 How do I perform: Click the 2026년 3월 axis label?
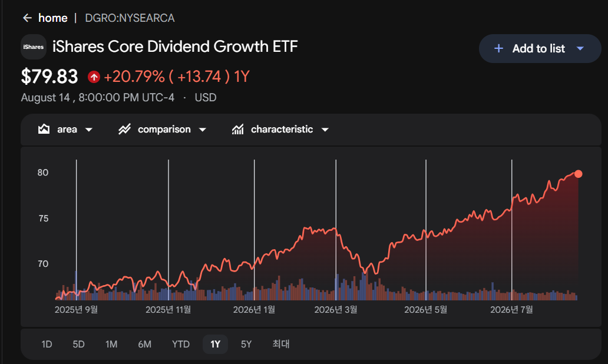[336, 310]
